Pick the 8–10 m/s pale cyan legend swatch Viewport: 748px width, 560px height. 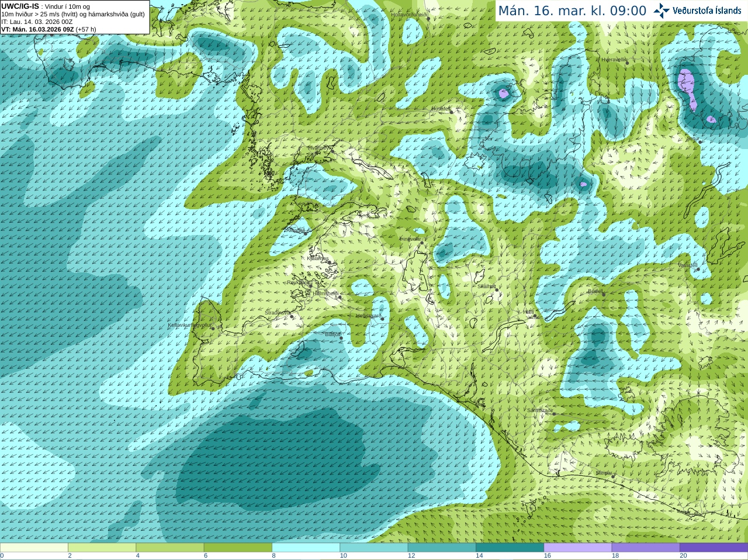click(306, 548)
